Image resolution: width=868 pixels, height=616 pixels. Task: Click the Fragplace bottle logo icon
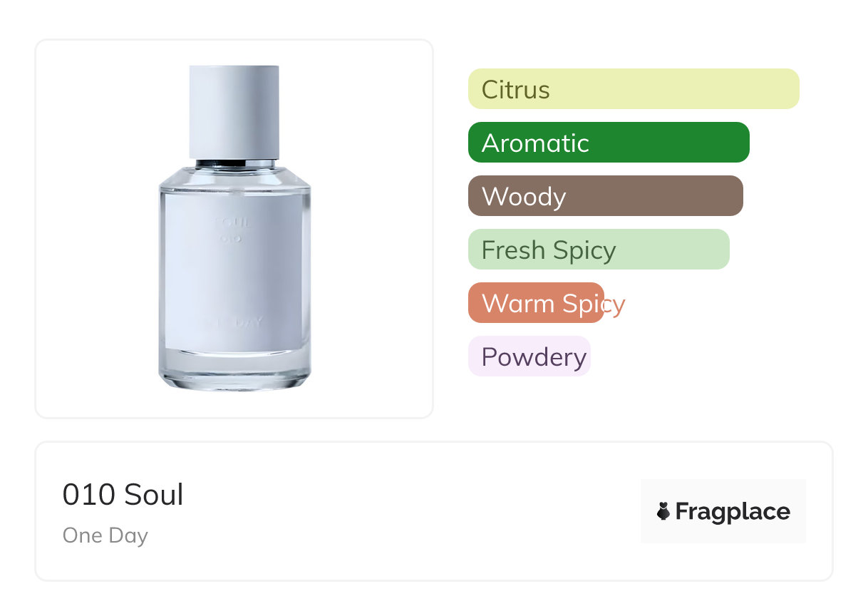tap(663, 511)
